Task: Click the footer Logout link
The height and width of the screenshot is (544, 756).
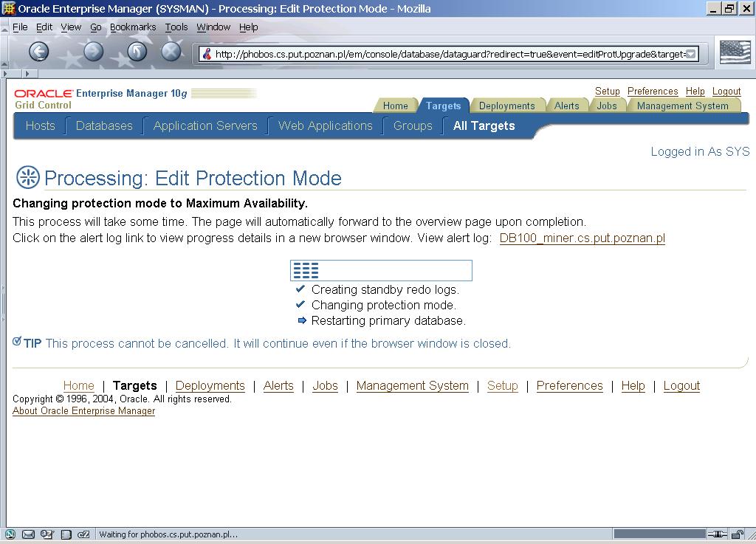Action: 681,385
